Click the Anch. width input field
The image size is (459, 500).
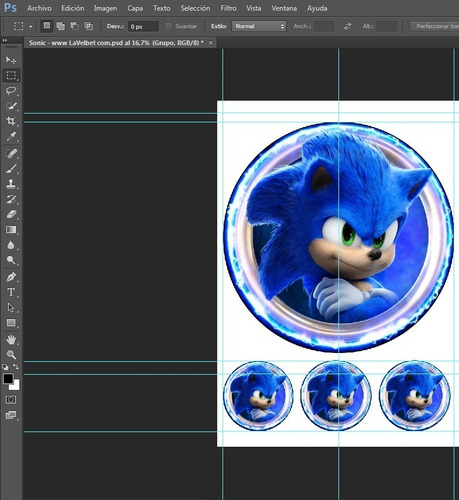tap(324, 26)
